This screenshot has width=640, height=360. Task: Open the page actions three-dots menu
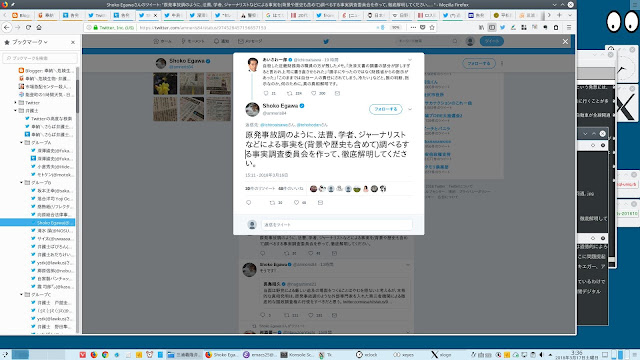413,27
